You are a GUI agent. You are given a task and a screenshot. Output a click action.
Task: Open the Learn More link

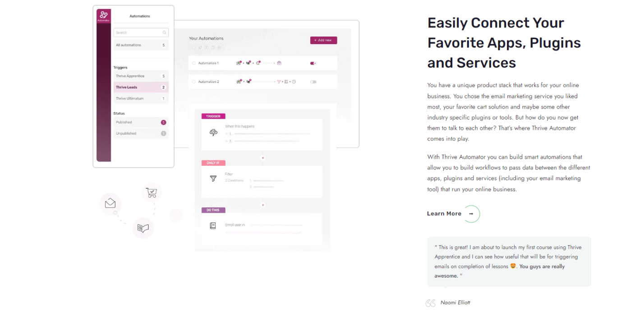coord(444,214)
